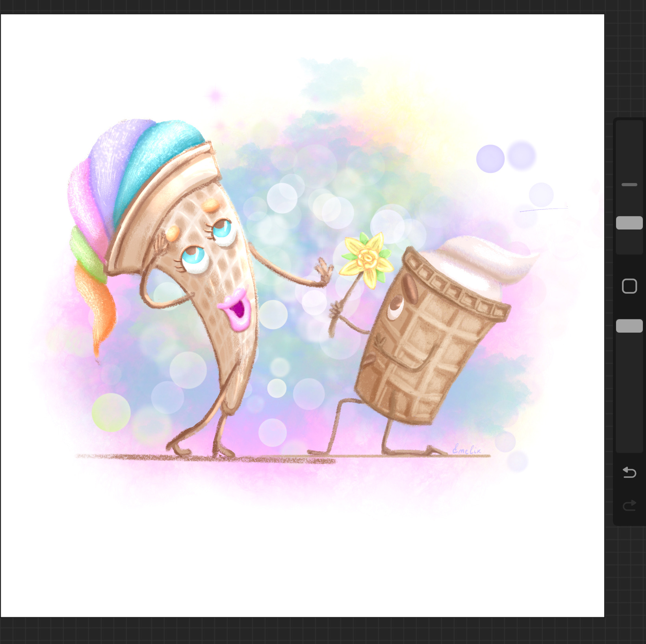Click the brush opacity slider handle
The width and height of the screenshot is (646, 644).
[x=629, y=326]
